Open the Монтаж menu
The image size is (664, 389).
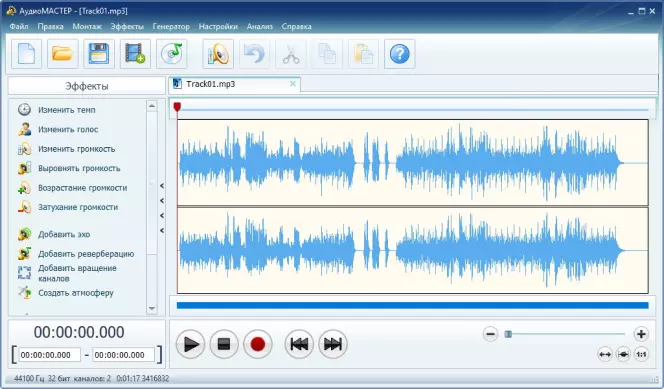click(x=87, y=26)
